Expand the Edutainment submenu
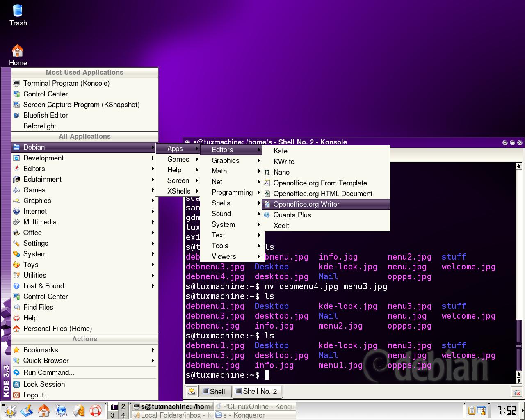The width and height of the screenshot is (525, 420). [84, 179]
